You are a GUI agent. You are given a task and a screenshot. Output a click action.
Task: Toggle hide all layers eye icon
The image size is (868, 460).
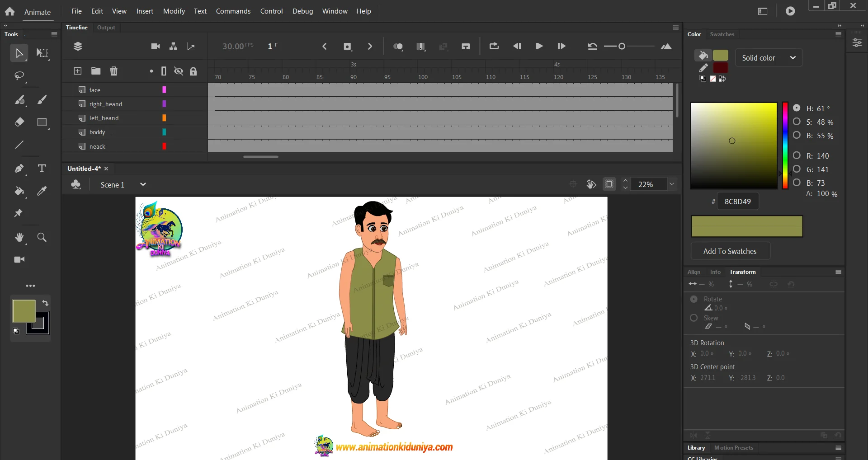tap(179, 71)
